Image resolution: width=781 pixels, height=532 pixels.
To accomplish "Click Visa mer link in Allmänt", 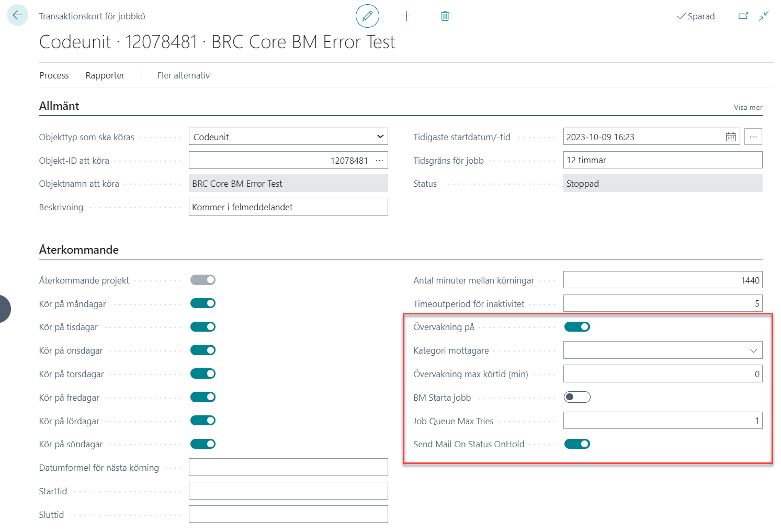I will (x=748, y=107).
